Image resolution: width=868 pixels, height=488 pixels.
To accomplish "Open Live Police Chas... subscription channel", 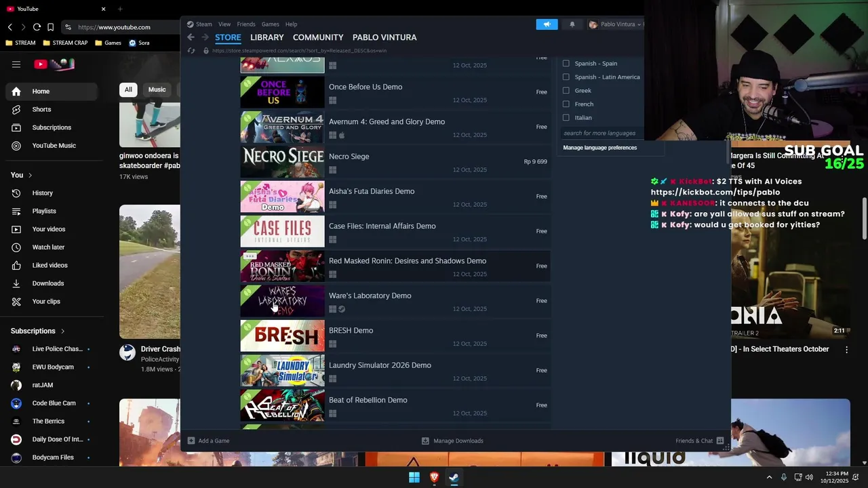I will [52, 349].
